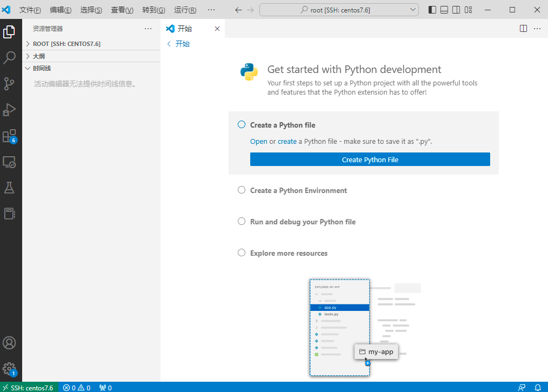Toggle bottom panel layout icon
This screenshot has width=548, height=392.
[x=444, y=10]
